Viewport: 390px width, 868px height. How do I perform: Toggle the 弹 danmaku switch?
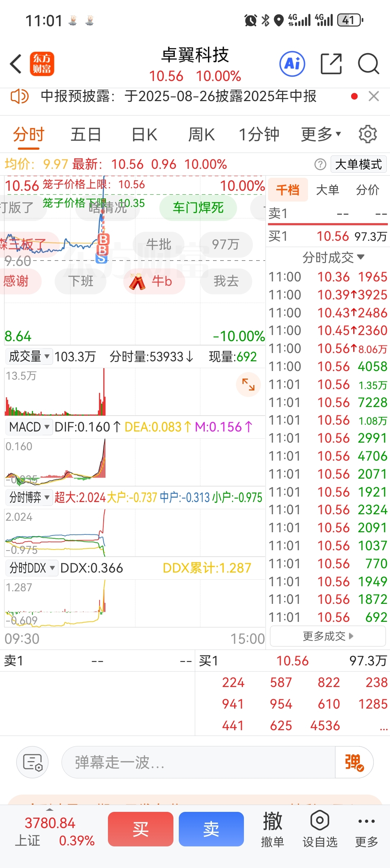[354, 762]
